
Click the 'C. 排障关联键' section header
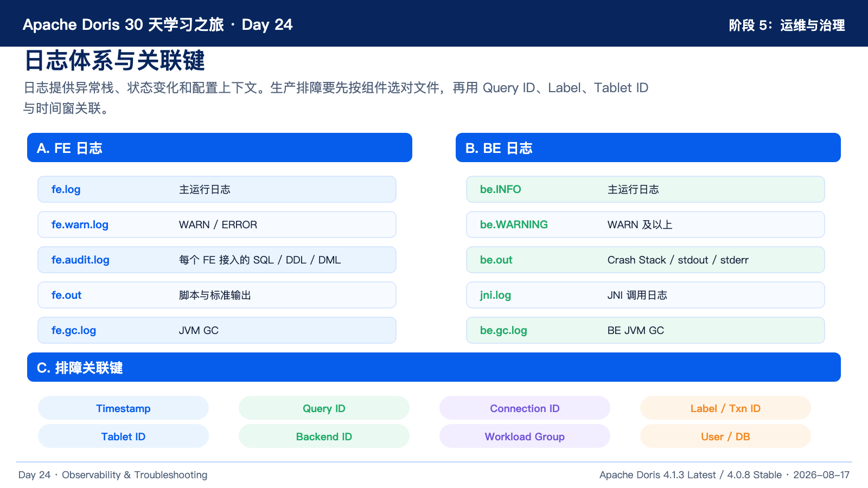[434, 367]
